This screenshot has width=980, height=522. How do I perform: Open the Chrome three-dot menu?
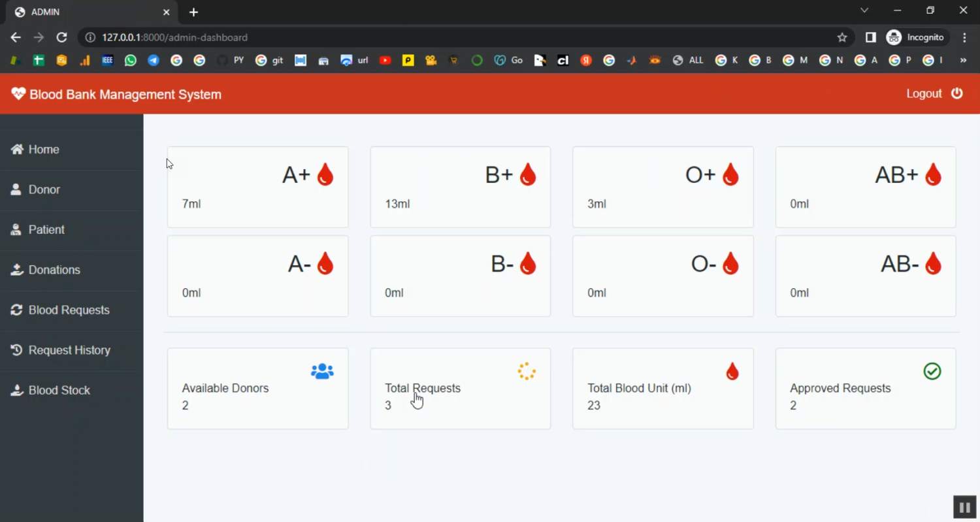(965, 37)
